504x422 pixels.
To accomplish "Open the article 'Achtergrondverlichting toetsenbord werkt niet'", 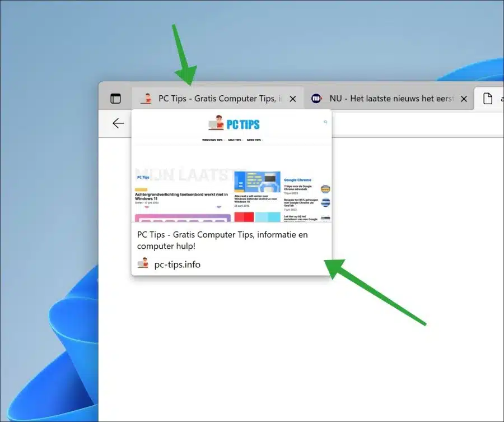I will click(x=181, y=197).
